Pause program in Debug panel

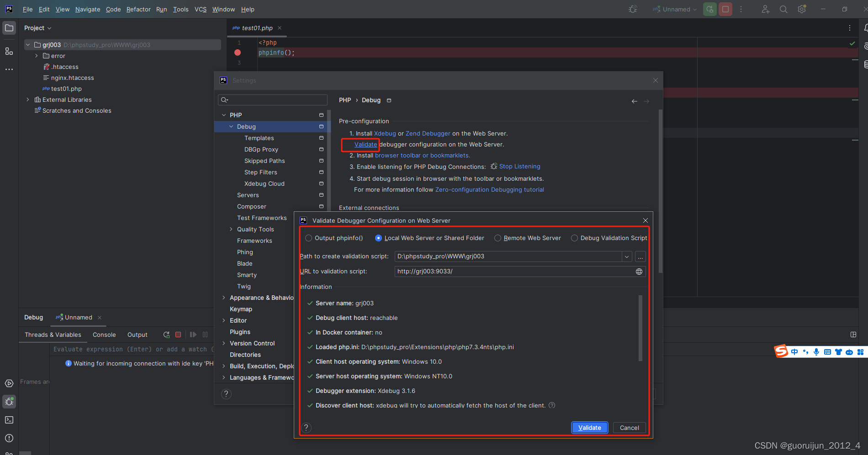click(205, 335)
